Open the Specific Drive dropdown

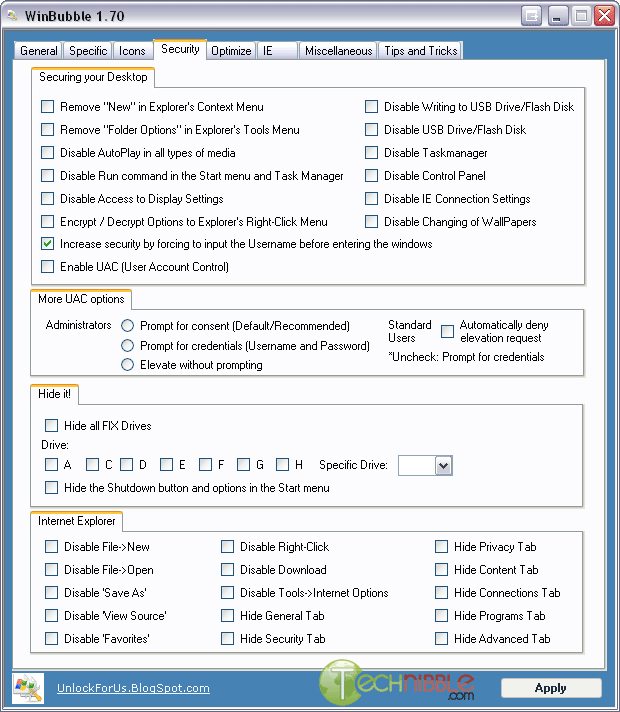point(443,465)
